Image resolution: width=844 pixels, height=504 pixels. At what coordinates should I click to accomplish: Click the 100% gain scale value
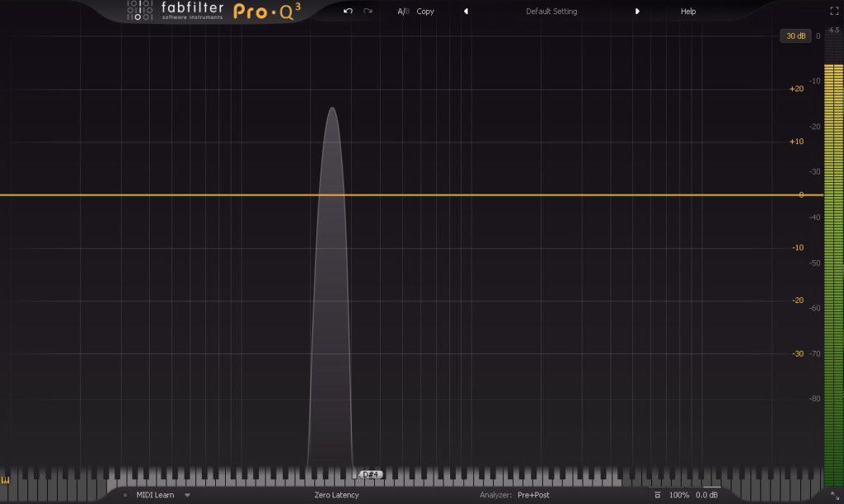pos(679,495)
